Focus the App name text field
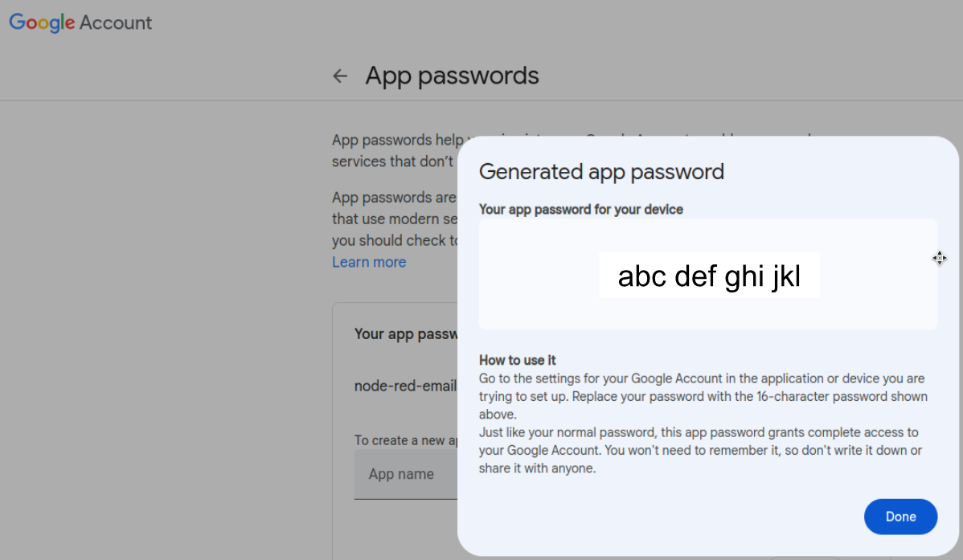 point(406,474)
